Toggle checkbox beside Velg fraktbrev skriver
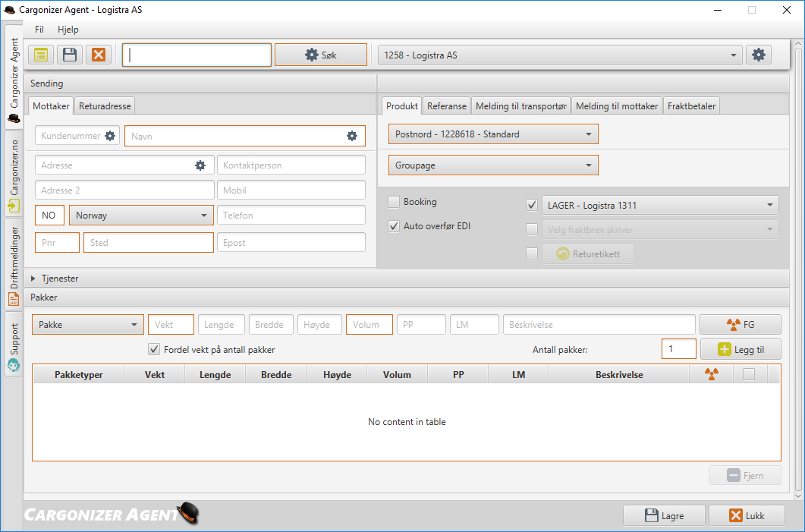Image resolution: width=805 pixels, height=532 pixels. click(x=532, y=229)
